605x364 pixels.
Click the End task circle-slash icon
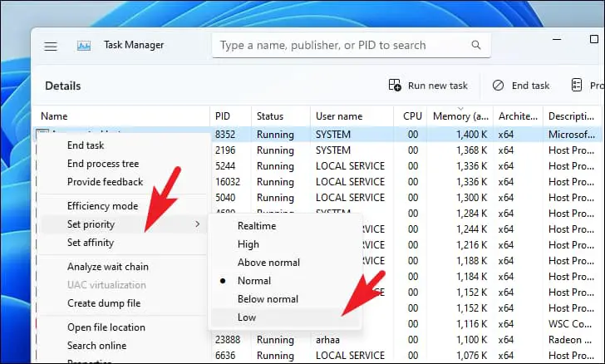pos(498,85)
